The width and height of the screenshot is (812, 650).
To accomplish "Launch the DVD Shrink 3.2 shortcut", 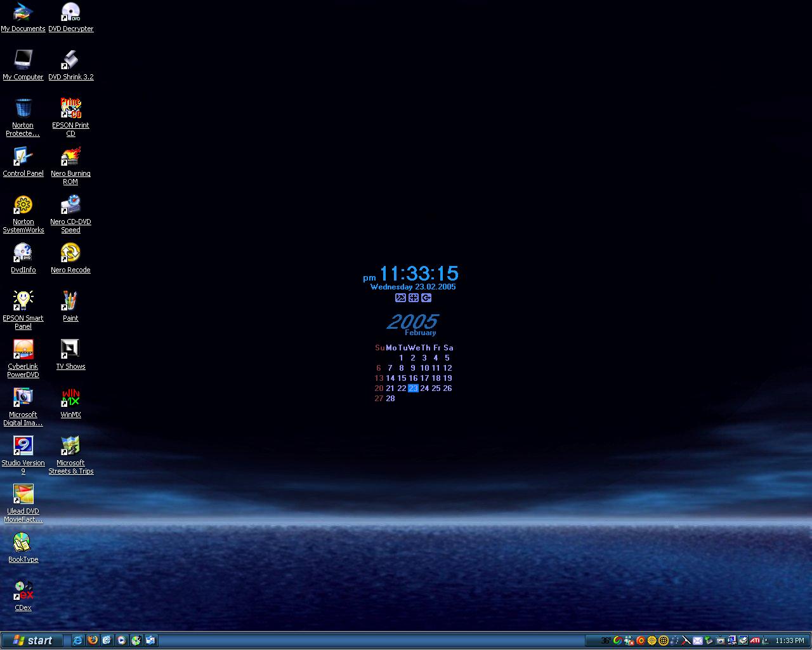I will (x=70, y=65).
